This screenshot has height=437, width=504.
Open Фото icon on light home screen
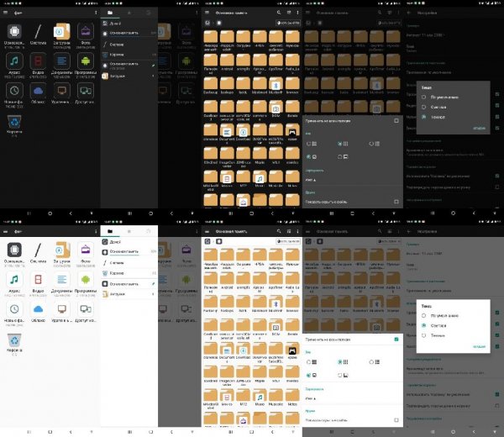(86, 250)
